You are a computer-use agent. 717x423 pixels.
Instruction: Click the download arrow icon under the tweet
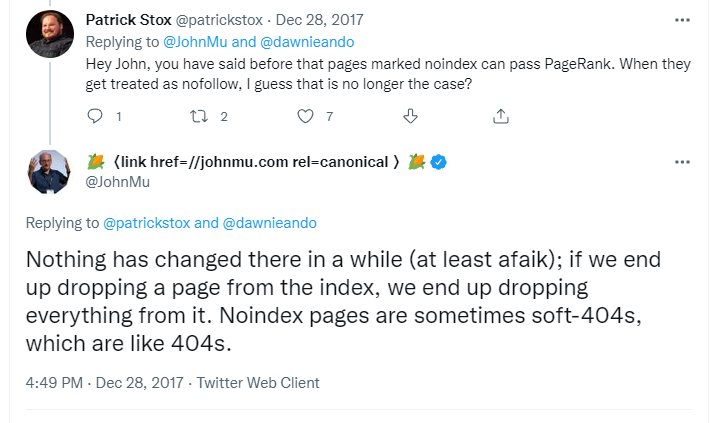pyautogui.click(x=410, y=116)
